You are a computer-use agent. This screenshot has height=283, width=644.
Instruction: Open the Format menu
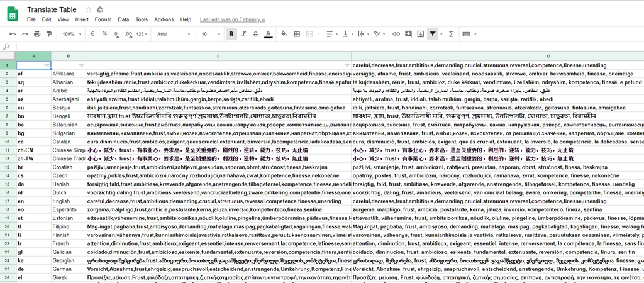click(x=103, y=19)
